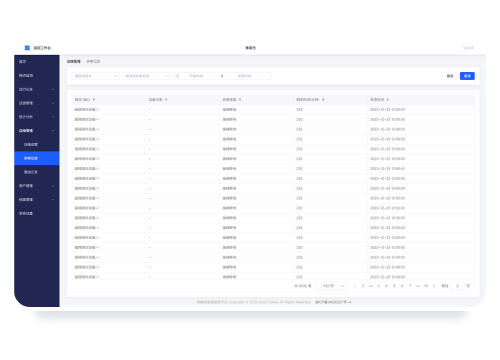Collapse the expanded sidebar menu group

pos(37,131)
